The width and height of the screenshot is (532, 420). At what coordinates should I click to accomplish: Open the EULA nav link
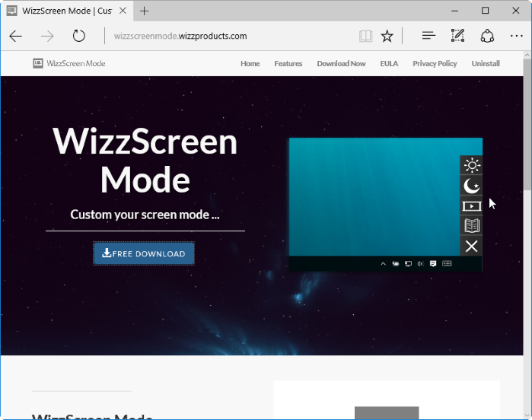click(x=389, y=63)
